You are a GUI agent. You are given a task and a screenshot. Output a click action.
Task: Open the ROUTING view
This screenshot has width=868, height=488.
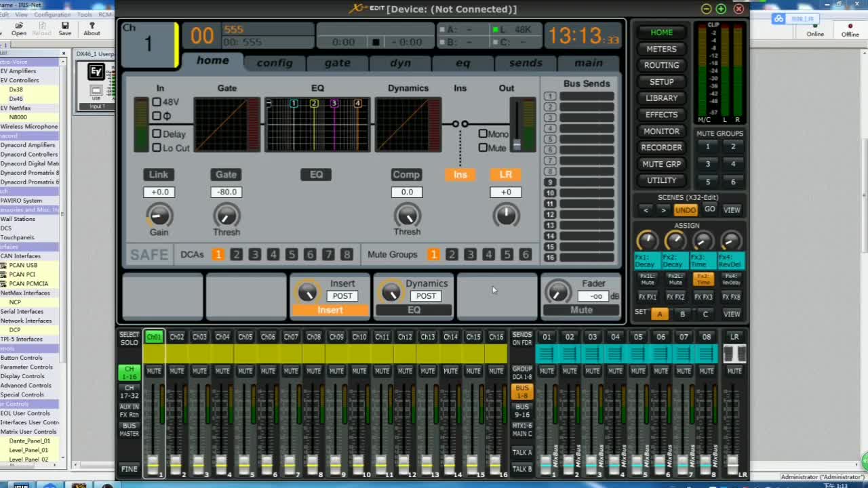661,65
